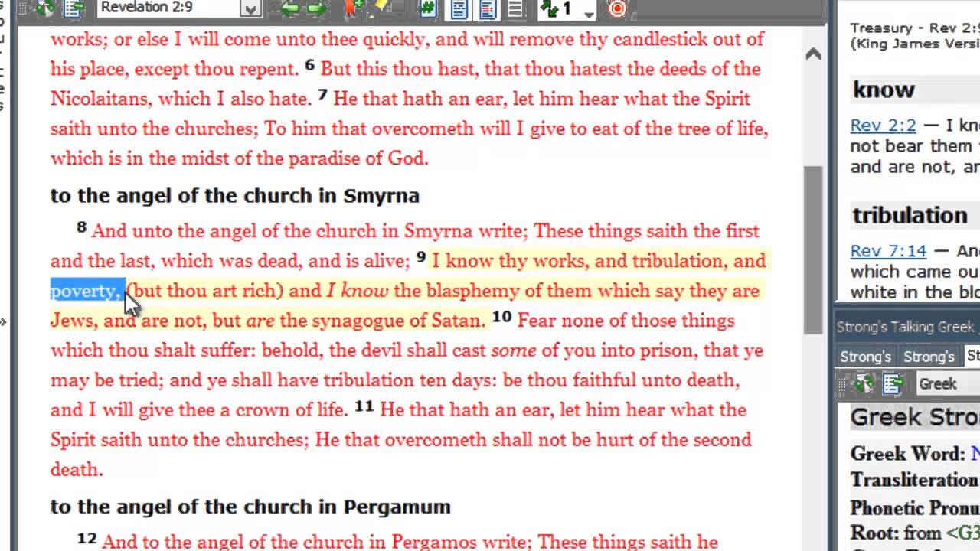Switch to the second Strong's tab

(x=929, y=357)
